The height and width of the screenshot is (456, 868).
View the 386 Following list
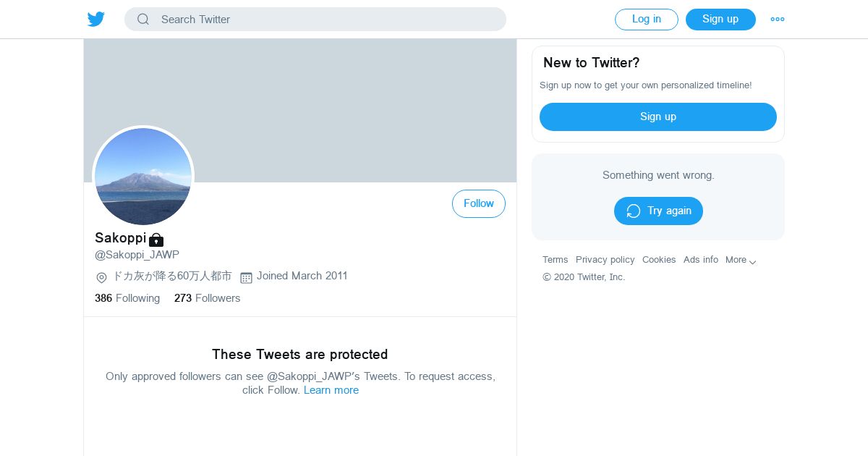[127, 298]
